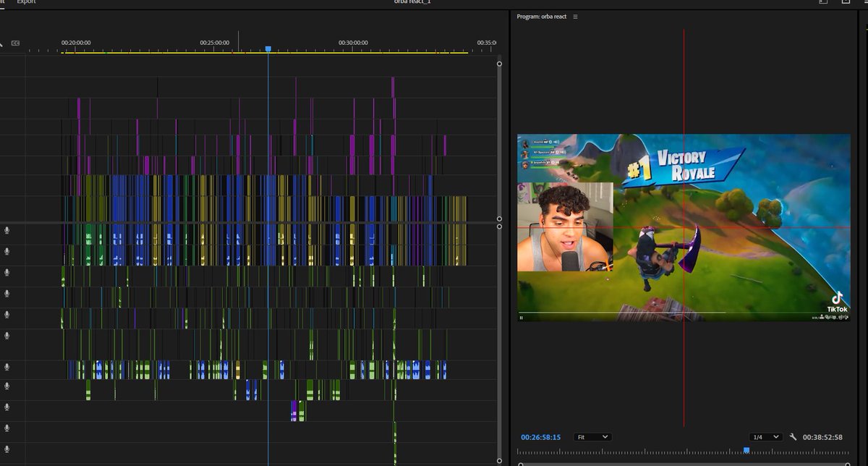The width and height of the screenshot is (868, 466).
Task: Open the Program monitor settings wrench
Action: pos(793,437)
